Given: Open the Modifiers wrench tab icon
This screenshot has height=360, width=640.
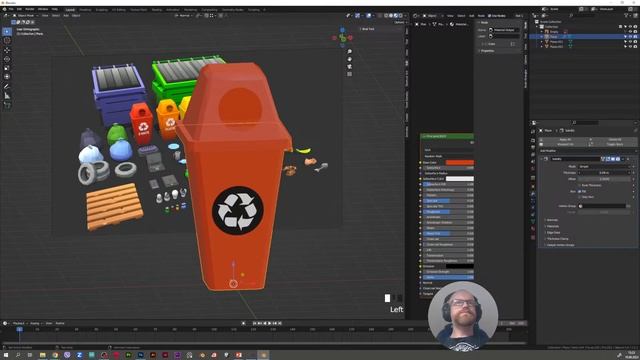Looking at the screenshot, I should 533,194.
